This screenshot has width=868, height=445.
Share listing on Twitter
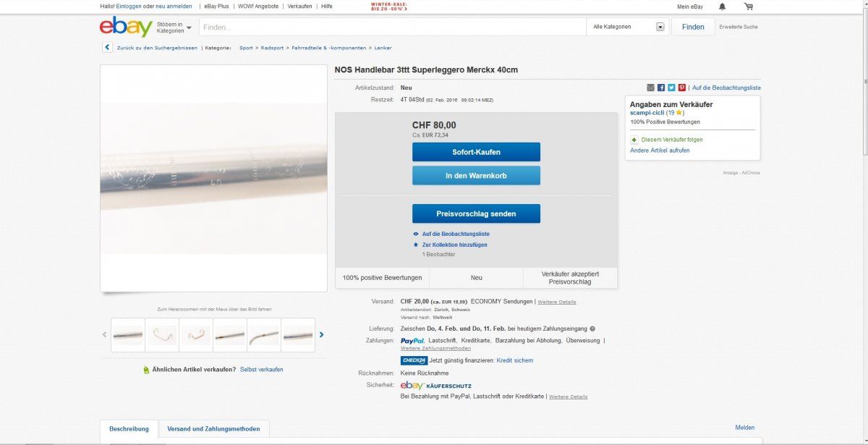(x=671, y=88)
